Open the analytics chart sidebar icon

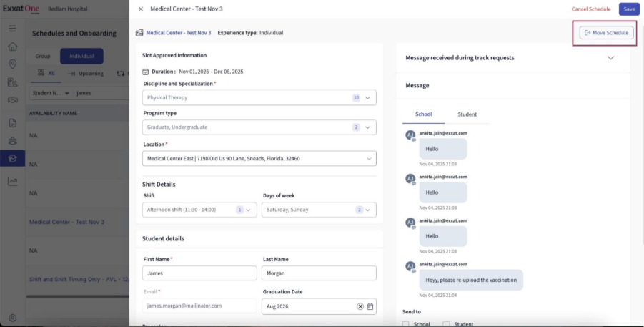coord(12,181)
